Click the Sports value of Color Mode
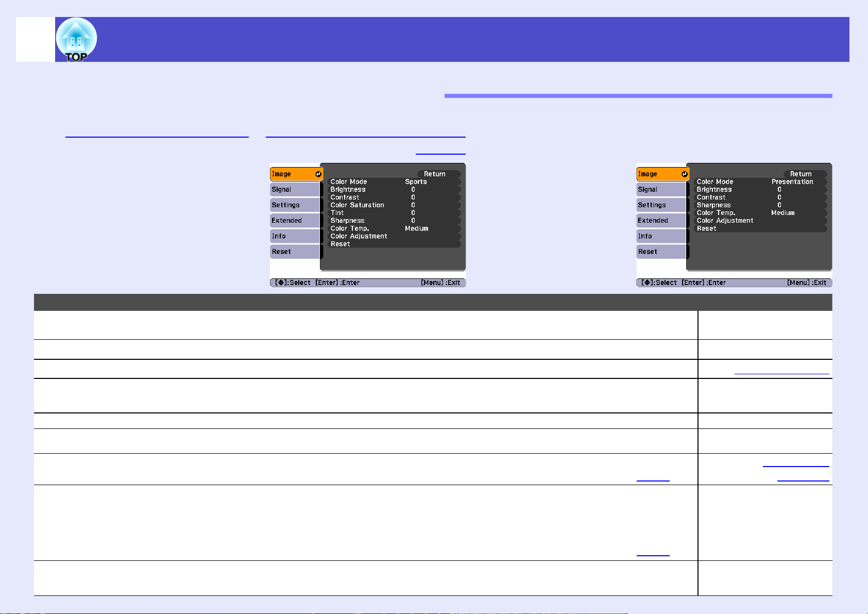Image resolution: width=868 pixels, height=614 pixels. [416, 182]
